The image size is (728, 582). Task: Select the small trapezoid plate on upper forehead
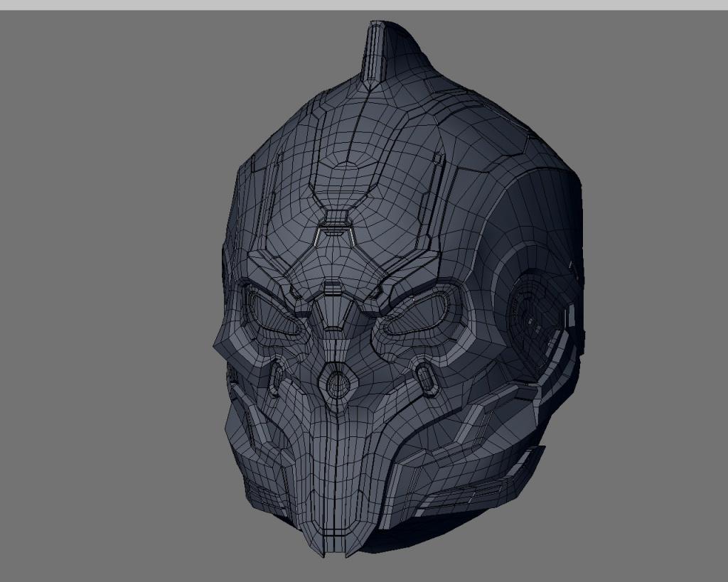point(336,218)
